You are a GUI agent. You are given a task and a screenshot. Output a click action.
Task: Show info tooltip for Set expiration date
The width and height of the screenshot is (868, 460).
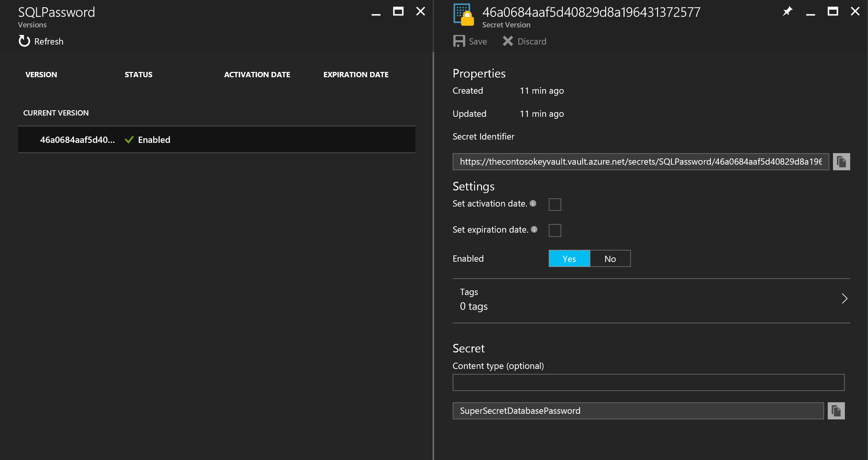534,229
